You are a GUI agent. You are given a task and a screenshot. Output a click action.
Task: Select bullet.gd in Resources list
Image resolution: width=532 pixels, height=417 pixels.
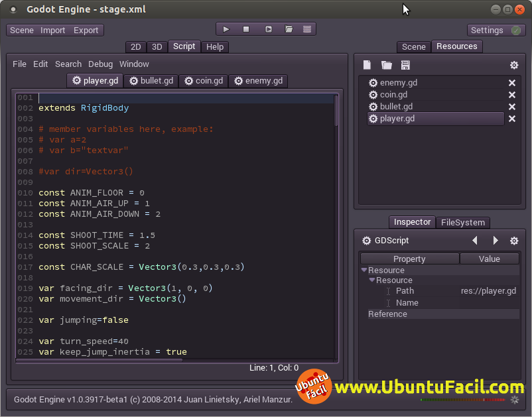click(x=436, y=107)
